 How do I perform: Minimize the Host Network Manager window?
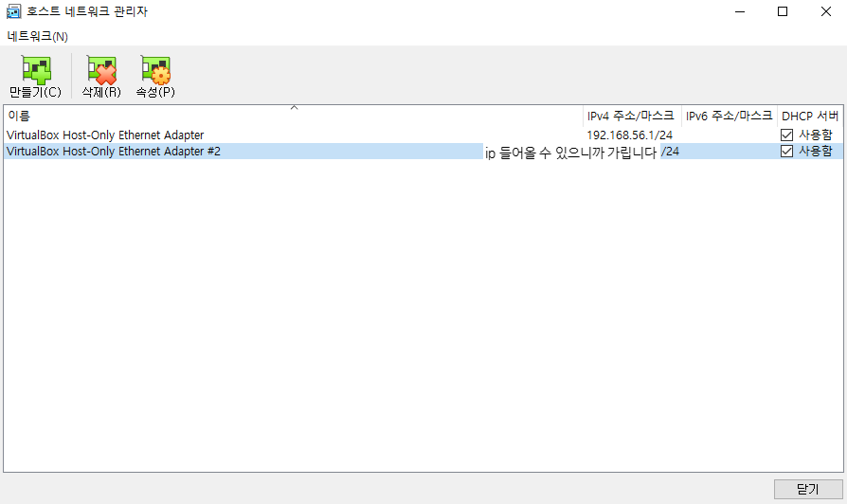point(740,11)
